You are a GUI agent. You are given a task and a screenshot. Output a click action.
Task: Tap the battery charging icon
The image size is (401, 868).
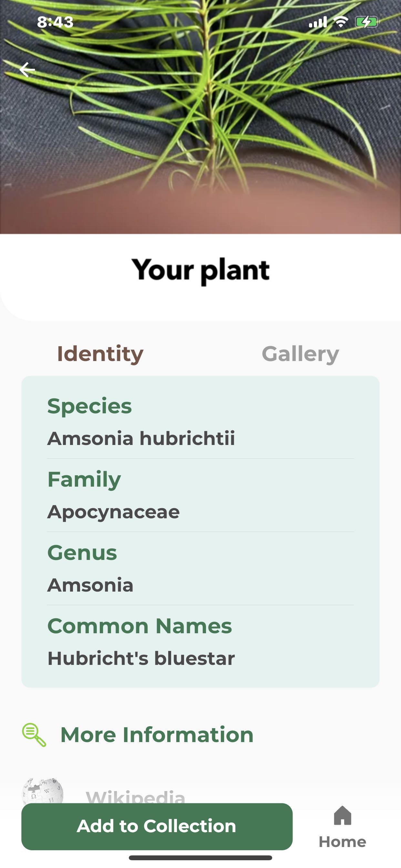367,22
